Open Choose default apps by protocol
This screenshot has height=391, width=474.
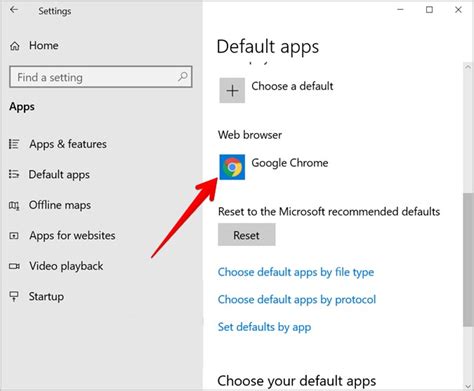click(297, 299)
